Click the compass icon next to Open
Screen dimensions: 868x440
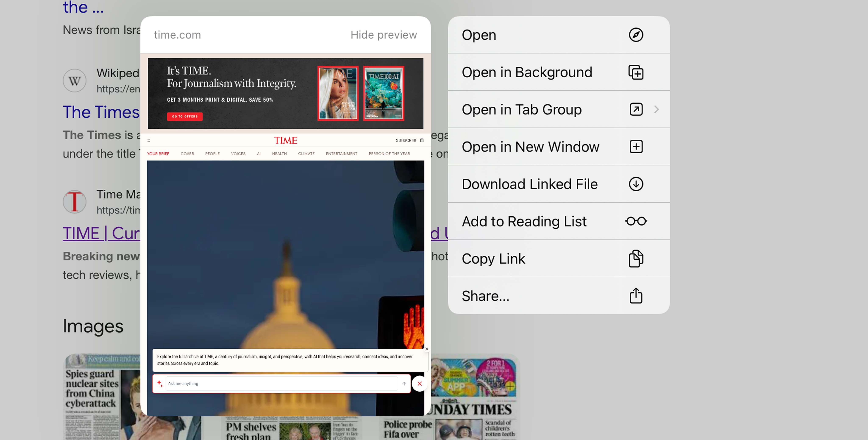[636, 35]
